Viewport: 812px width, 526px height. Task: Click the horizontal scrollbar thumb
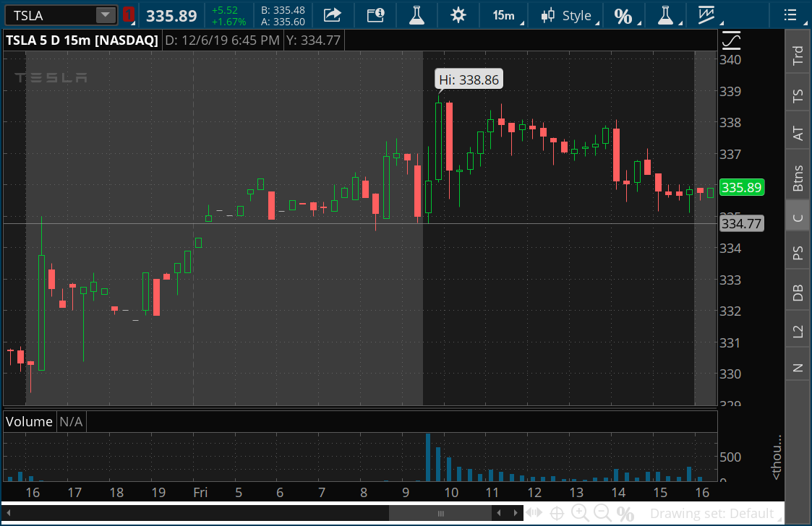[440, 513]
